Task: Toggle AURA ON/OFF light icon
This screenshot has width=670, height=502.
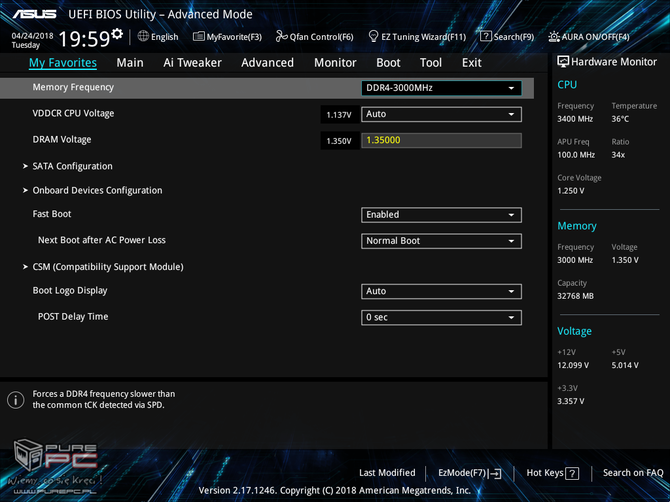Action: pos(554,37)
